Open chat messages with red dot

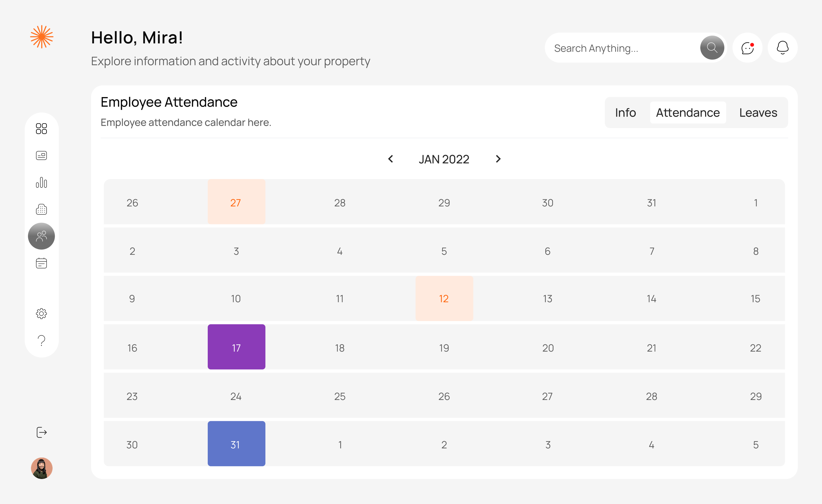(x=747, y=48)
